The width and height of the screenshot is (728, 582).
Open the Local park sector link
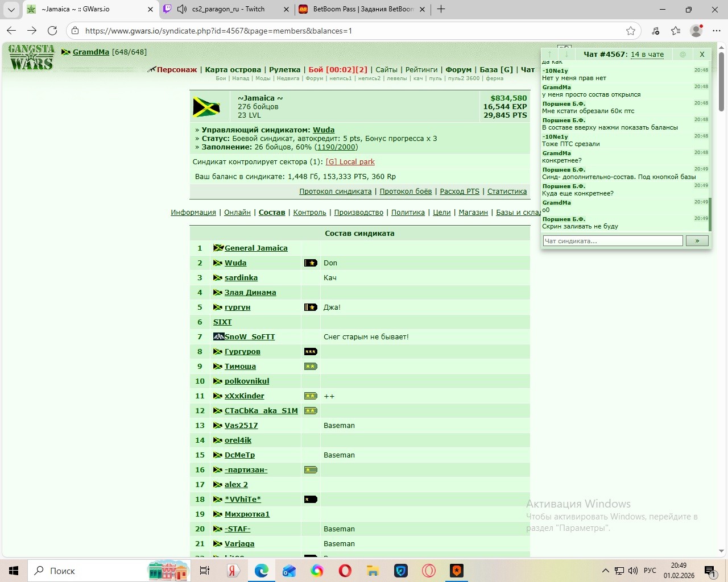pyautogui.click(x=350, y=161)
